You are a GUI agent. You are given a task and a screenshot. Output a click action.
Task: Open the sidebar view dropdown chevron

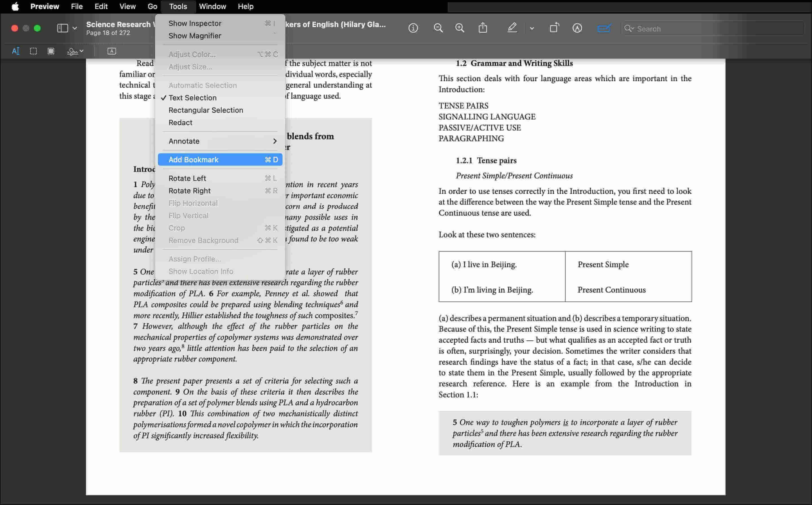(75, 28)
